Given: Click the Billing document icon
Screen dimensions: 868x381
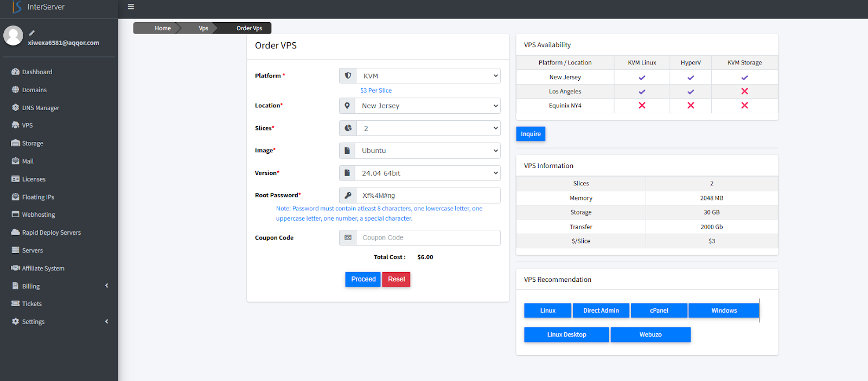Looking at the screenshot, I should [15, 286].
